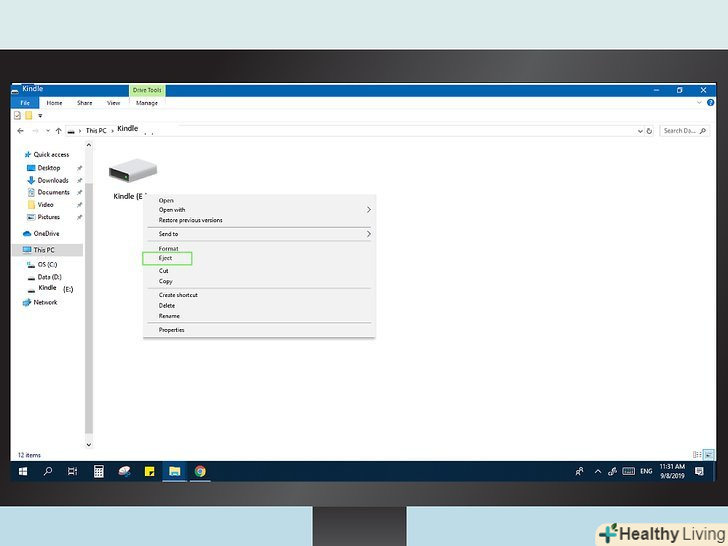
Task: Click the Back navigation arrow
Action: point(20,131)
